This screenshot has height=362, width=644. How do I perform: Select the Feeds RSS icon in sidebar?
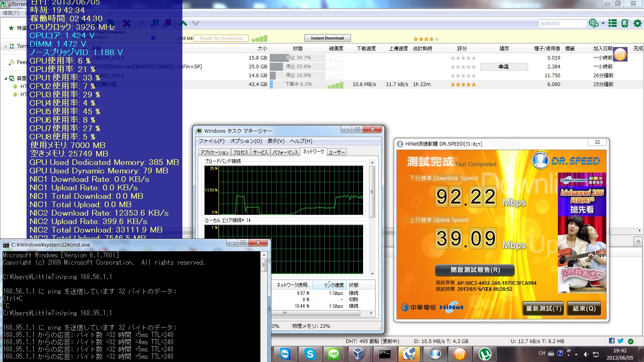coord(12,62)
